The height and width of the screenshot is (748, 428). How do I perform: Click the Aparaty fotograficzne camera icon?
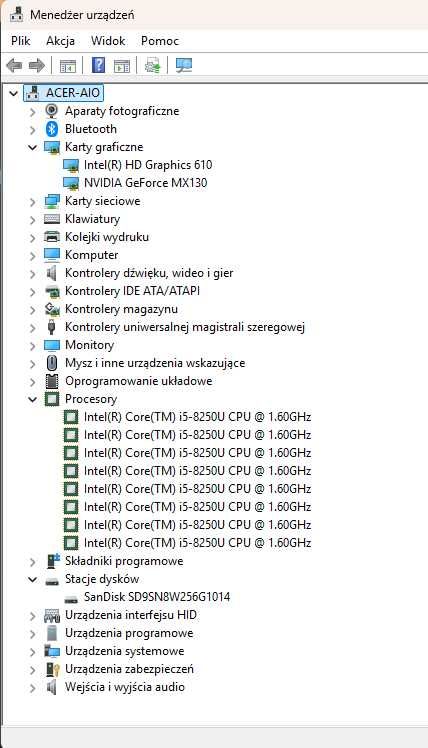[52, 111]
